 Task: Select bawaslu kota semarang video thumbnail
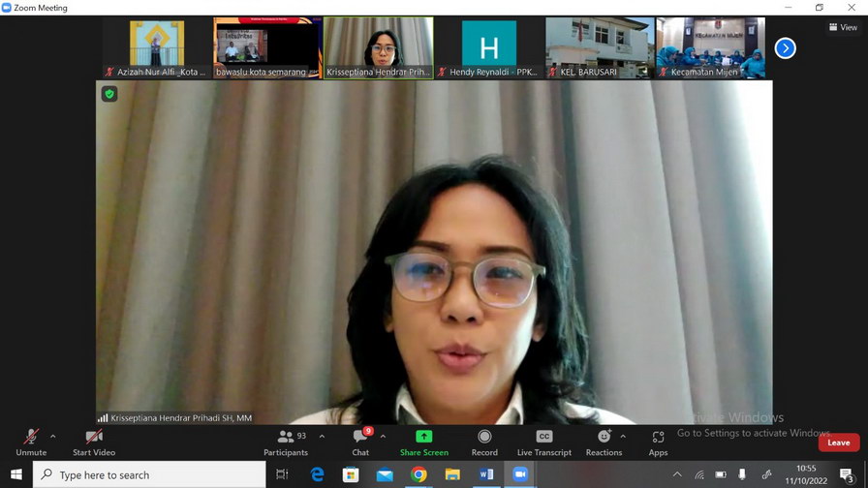click(x=267, y=47)
